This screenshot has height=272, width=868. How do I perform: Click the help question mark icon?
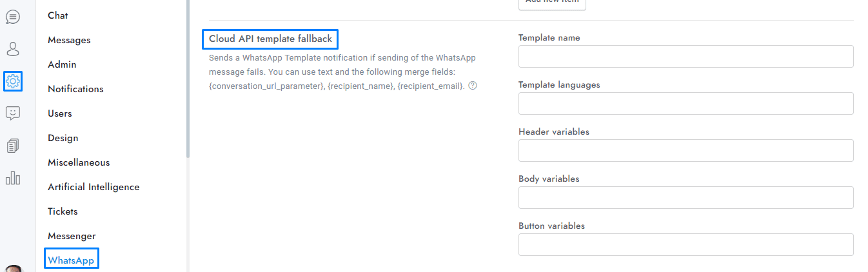(473, 86)
